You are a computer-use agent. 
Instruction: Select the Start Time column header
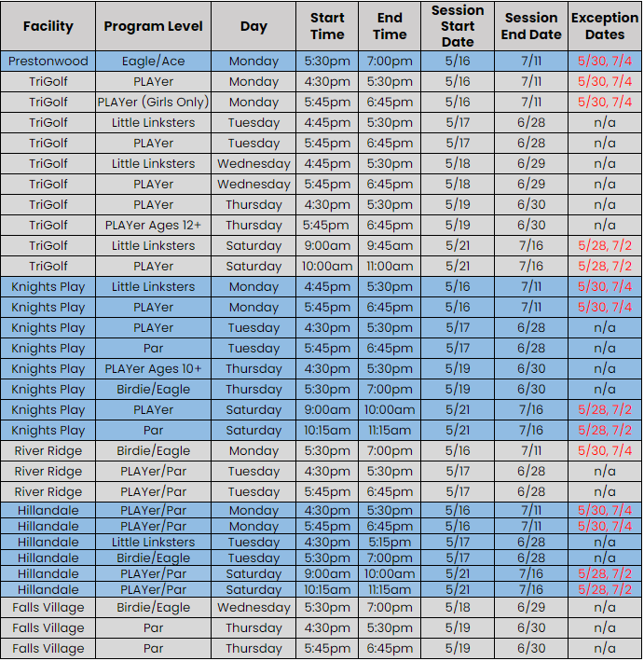327,26
